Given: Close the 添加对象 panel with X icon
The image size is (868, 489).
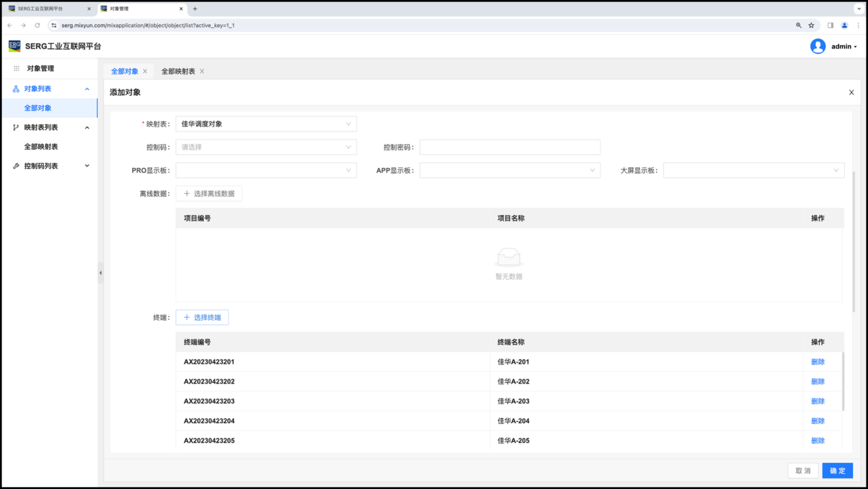Looking at the screenshot, I should (851, 92).
